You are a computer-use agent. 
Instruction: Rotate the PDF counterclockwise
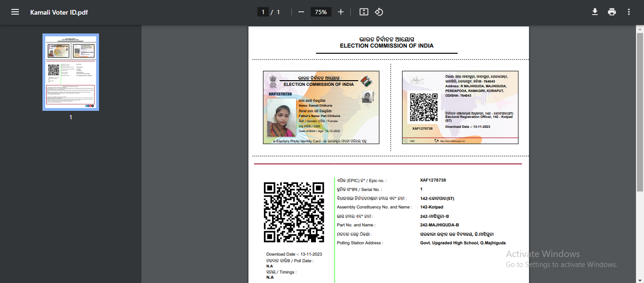tap(379, 11)
